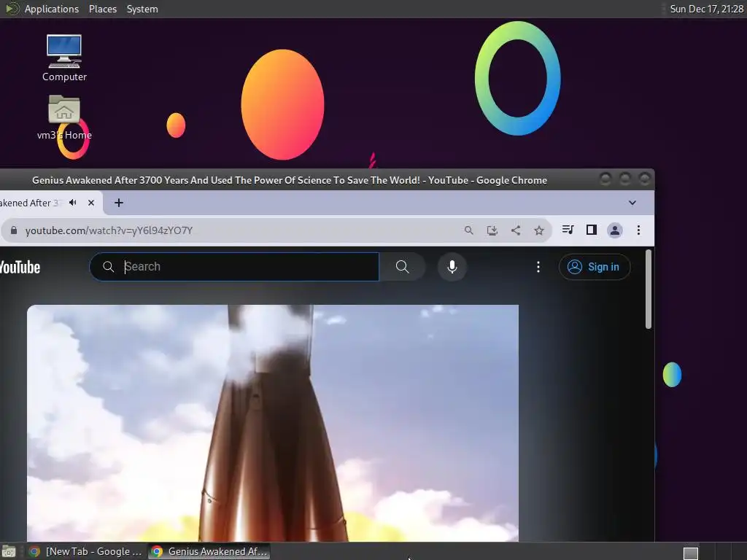Switch to Genius Awakened window in the taskbar

[209, 551]
